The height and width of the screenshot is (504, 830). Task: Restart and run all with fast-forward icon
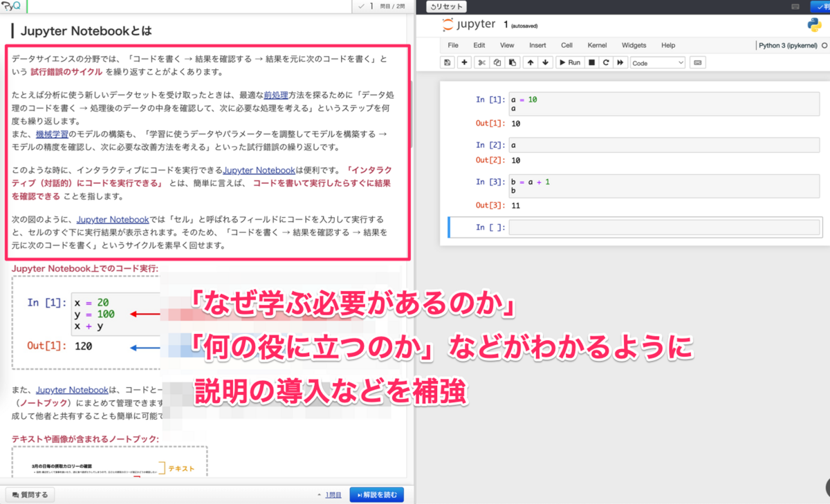(620, 62)
